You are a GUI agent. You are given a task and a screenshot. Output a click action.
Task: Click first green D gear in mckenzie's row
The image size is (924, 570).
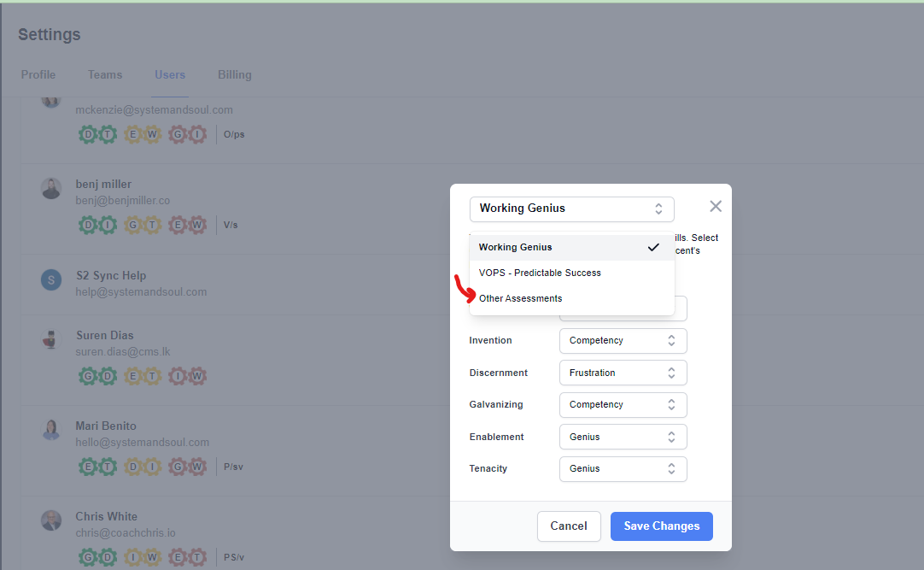click(x=89, y=134)
